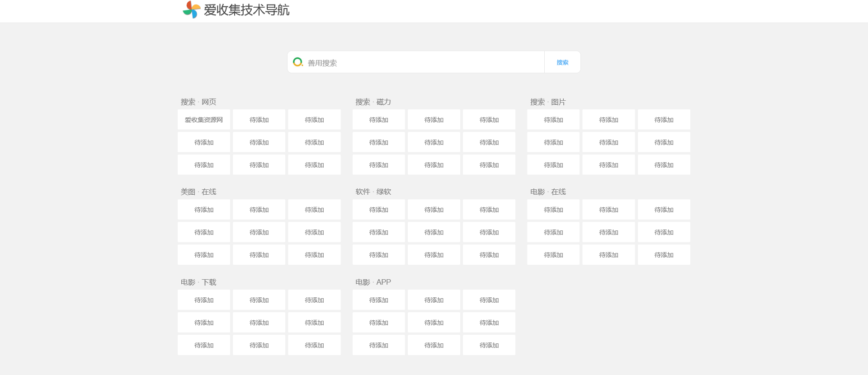
Task: Click first 待添加 tile under 搜索 · 图片
Action: pos(553,120)
